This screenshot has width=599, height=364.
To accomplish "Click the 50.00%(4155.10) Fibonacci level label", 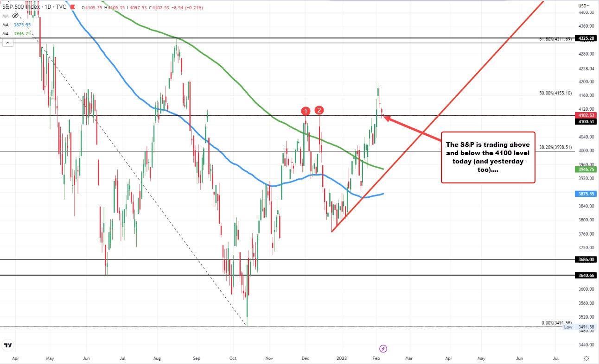I will pos(555,93).
